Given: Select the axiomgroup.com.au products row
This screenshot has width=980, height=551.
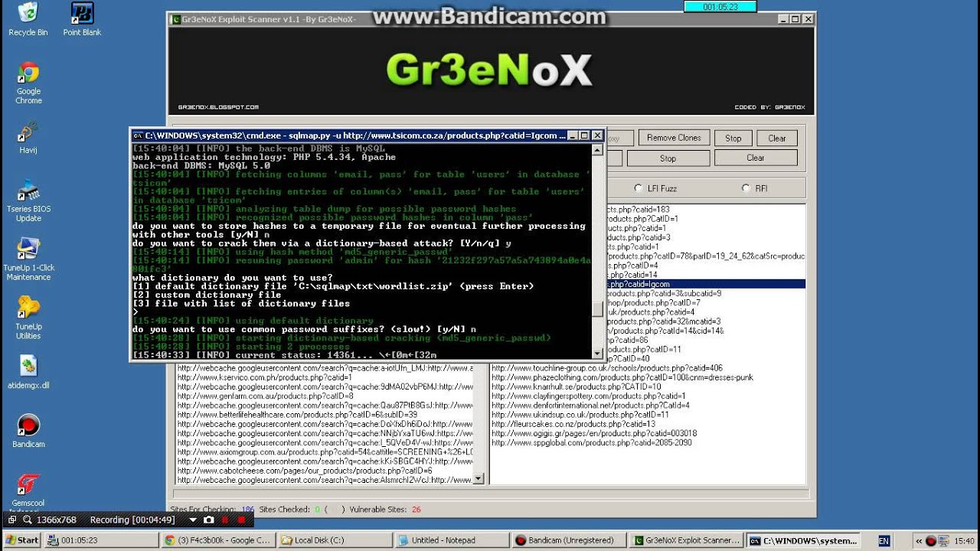Looking at the screenshot, I should coord(325,452).
